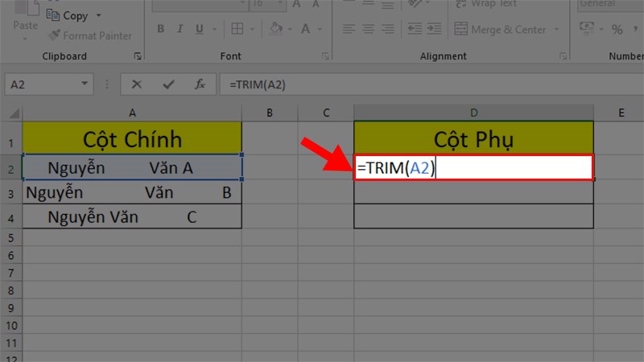Click the Format Painter tool
Viewport: 644px width, 362px height.
[90, 35]
